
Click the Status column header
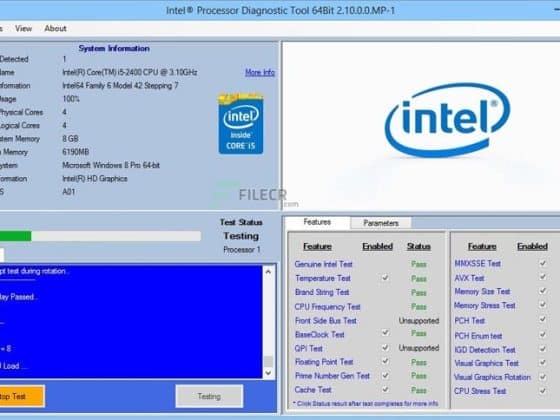(419, 246)
